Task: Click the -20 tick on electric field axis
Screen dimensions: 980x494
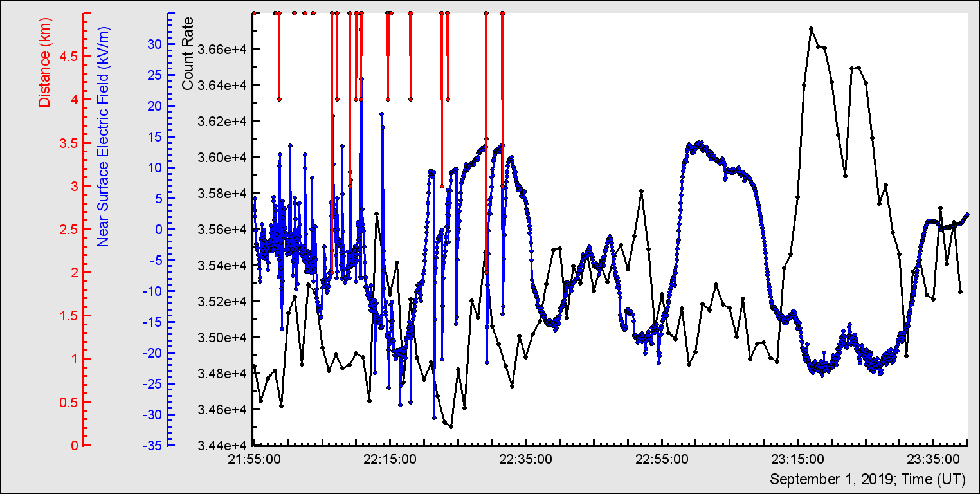Action: point(153,353)
